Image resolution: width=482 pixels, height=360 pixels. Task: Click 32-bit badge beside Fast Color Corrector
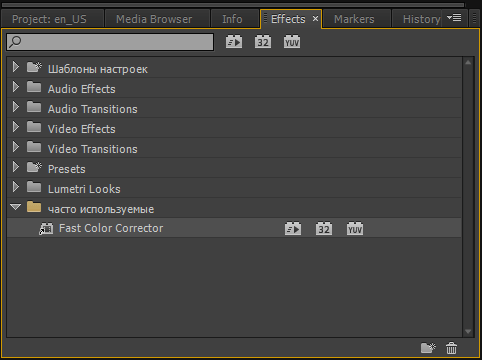324,229
